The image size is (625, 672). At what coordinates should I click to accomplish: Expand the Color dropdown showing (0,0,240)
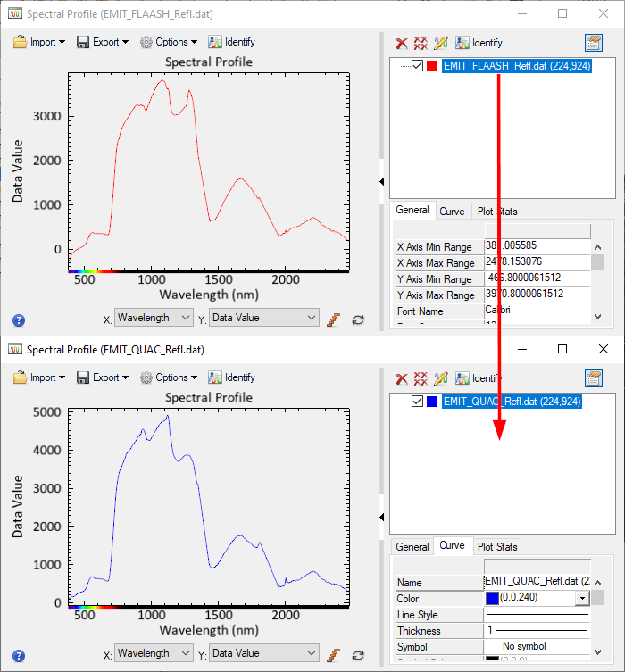pyautogui.click(x=583, y=599)
